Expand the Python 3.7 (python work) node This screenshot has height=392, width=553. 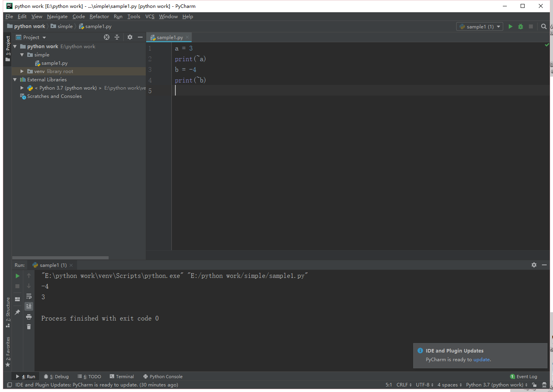point(22,88)
